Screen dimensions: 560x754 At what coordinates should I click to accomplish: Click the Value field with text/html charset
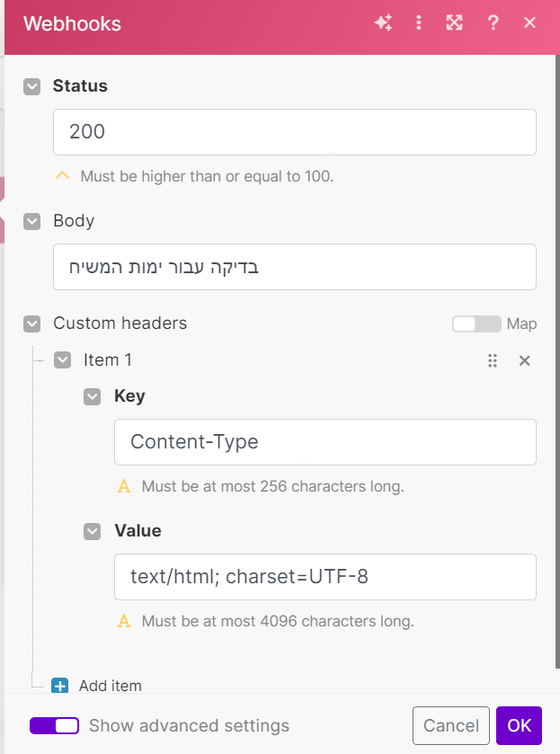[325, 577]
